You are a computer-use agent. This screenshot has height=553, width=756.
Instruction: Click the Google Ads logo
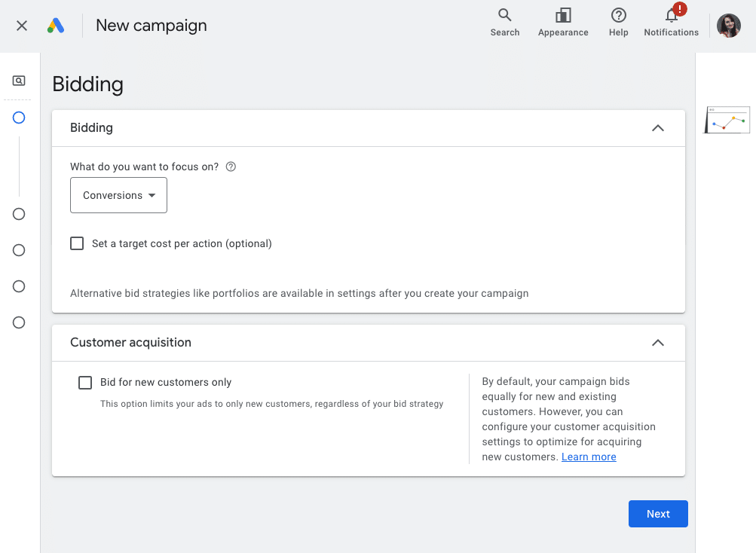(56, 26)
